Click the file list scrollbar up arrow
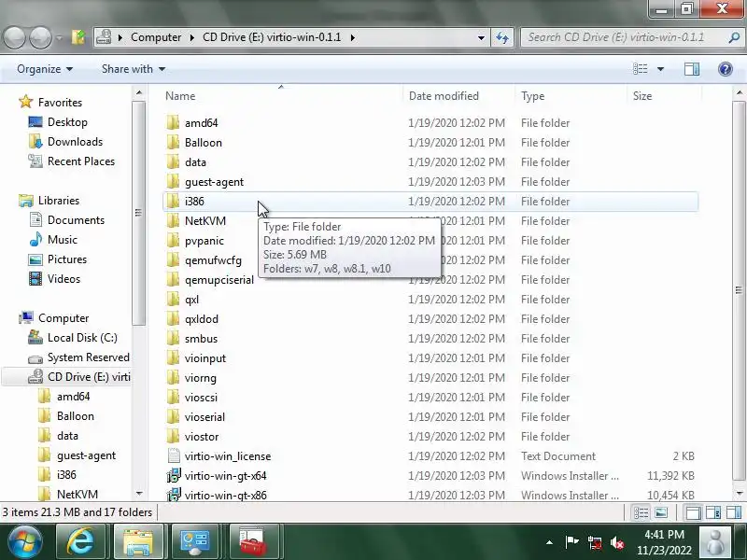Viewport: 747px width, 560px height. click(x=740, y=92)
